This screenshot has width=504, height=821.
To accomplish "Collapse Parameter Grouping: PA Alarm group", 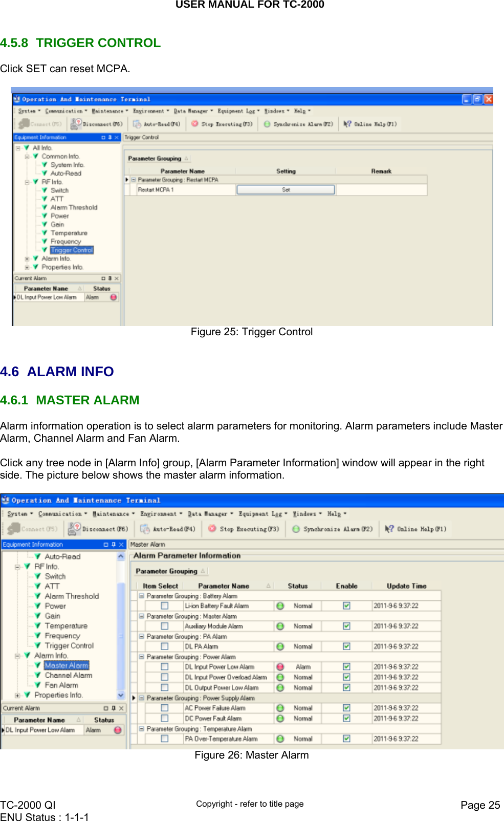I will point(142,636).
